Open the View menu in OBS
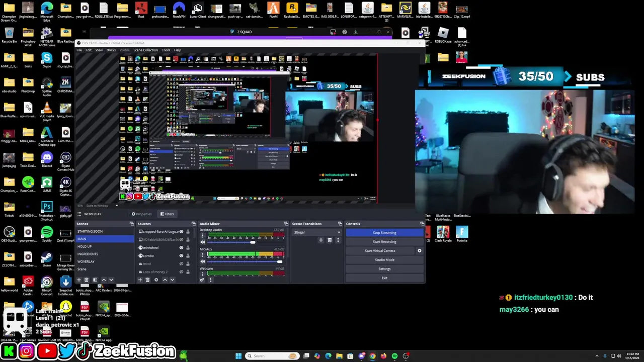 pyautogui.click(x=99, y=50)
